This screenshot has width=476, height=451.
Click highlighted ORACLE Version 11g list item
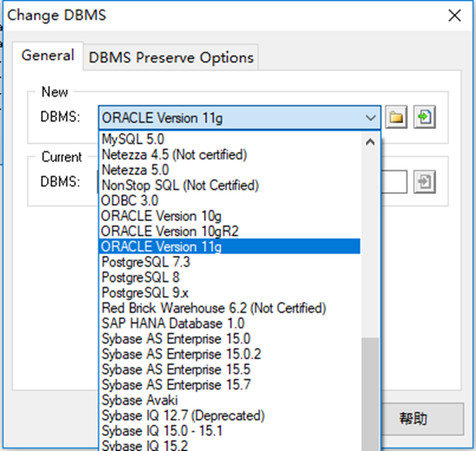(230, 246)
